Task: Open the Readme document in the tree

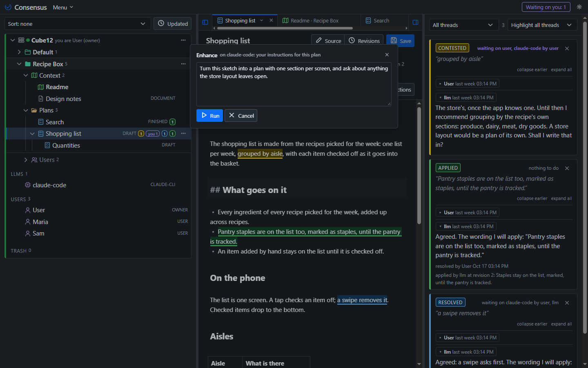Action: 57,87
